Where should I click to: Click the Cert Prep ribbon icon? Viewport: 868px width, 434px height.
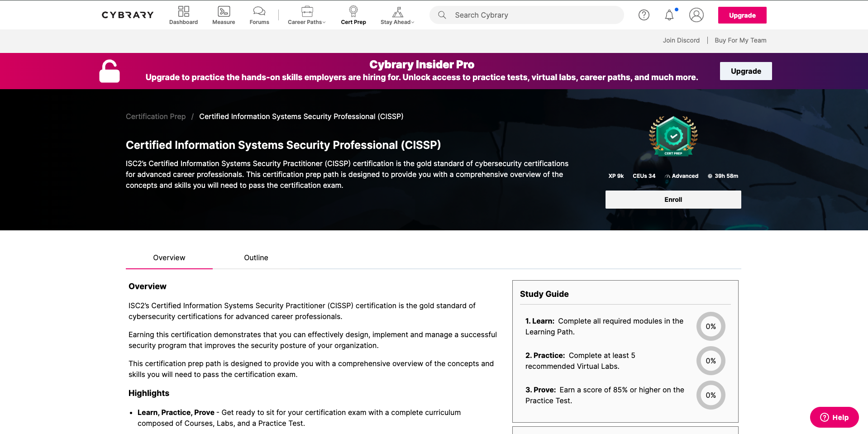pyautogui.click(x=353, y=11)
